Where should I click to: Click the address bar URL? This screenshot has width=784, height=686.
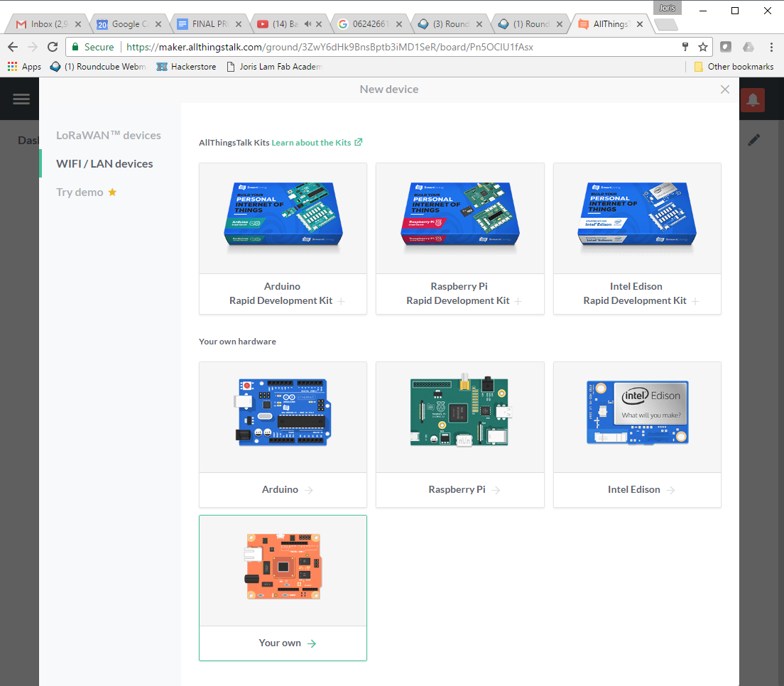click(330, 47)
